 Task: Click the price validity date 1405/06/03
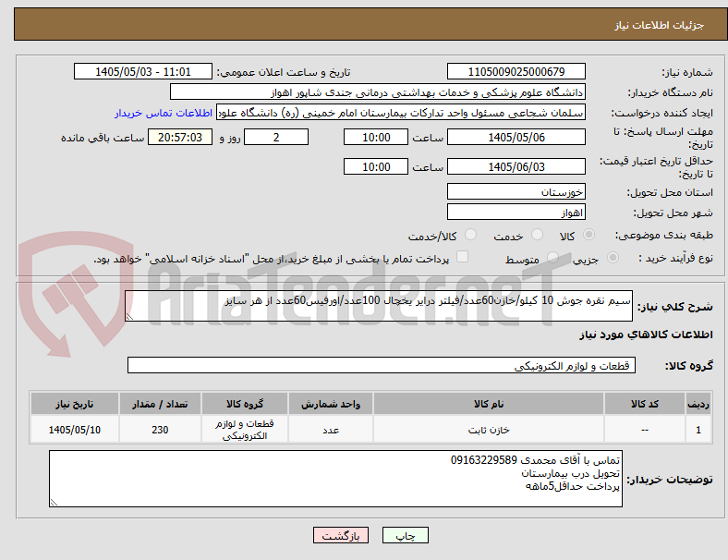click(516, 166)
